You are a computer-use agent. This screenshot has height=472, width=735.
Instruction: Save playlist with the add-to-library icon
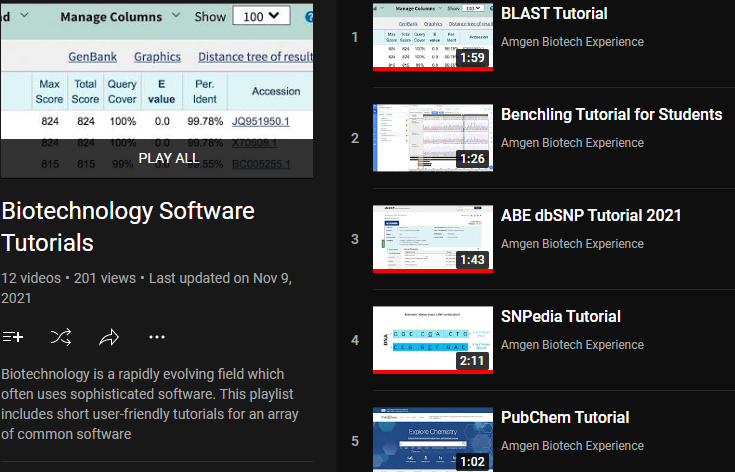[13, 337]
